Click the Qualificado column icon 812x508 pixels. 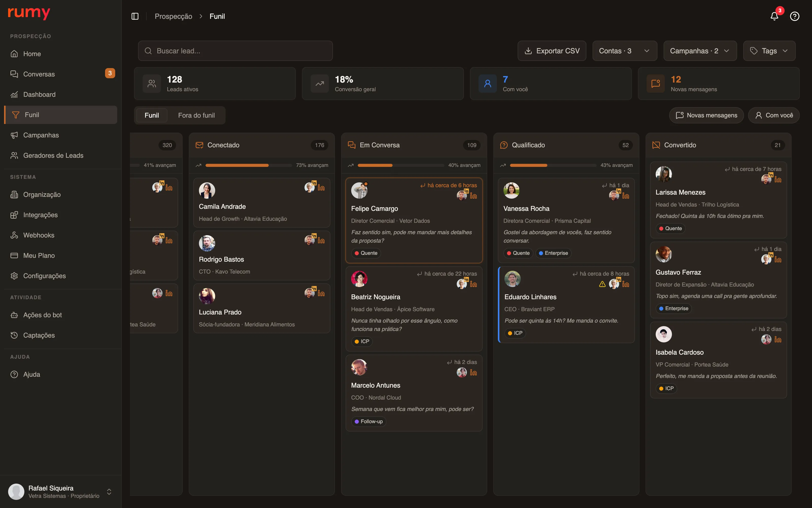point(504,145)
